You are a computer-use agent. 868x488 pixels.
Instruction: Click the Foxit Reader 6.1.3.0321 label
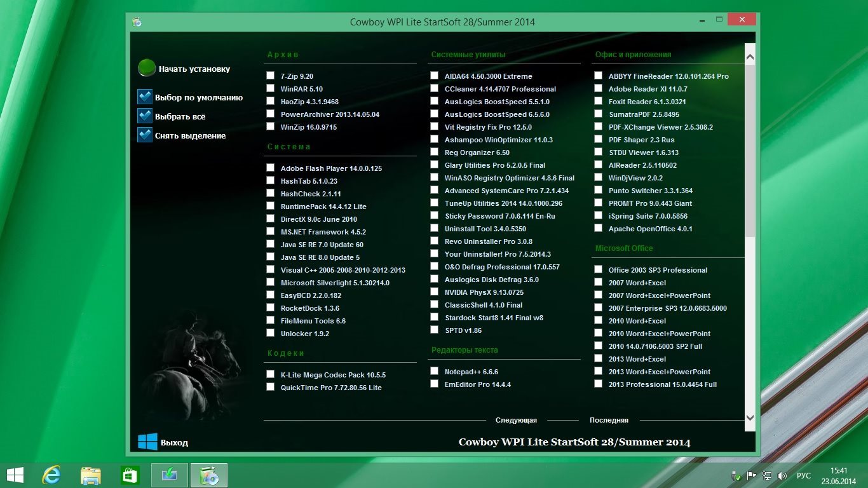coord(648,102)
